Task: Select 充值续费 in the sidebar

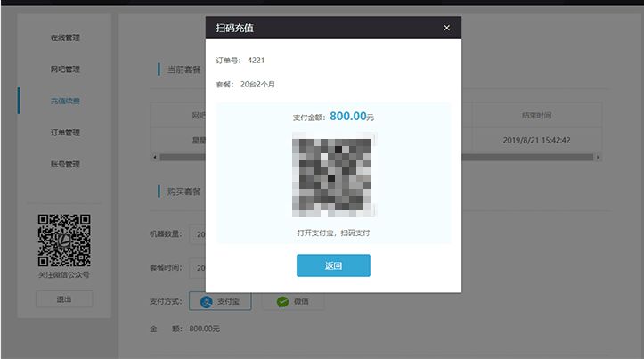Action: click(65, 101)
